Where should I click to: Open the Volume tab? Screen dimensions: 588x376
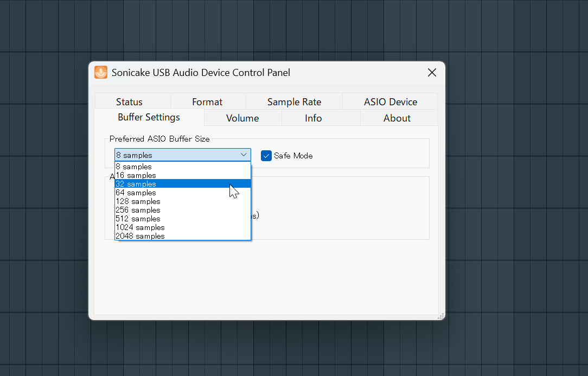point(242,118)
